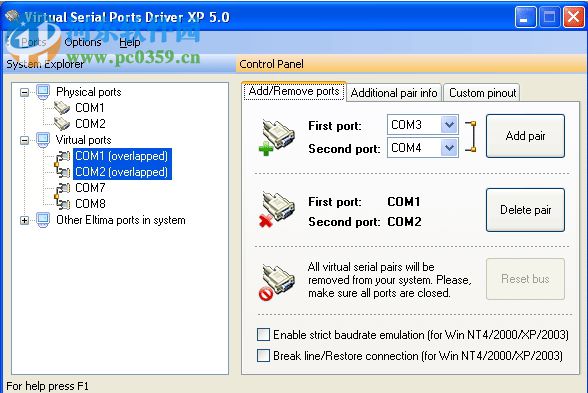
Task: Click the physical COM1 connector icon
Action: point(62,108)
